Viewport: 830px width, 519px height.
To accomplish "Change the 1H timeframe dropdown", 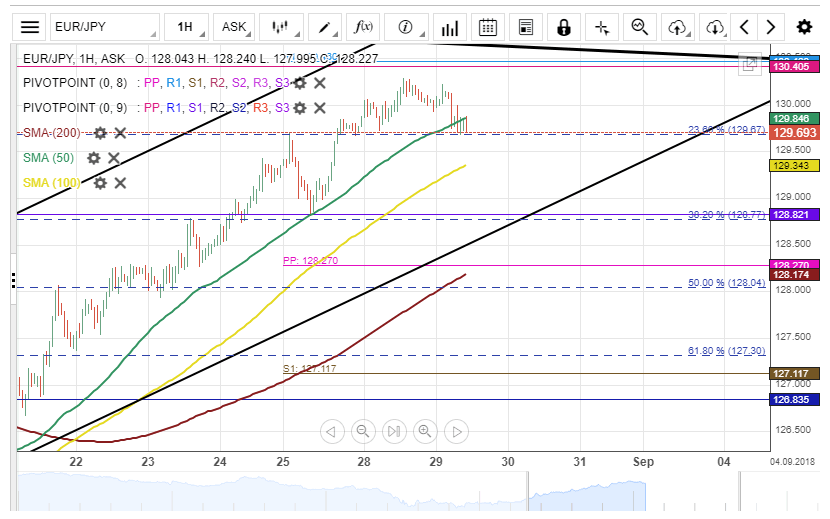I will pos(186,27).
